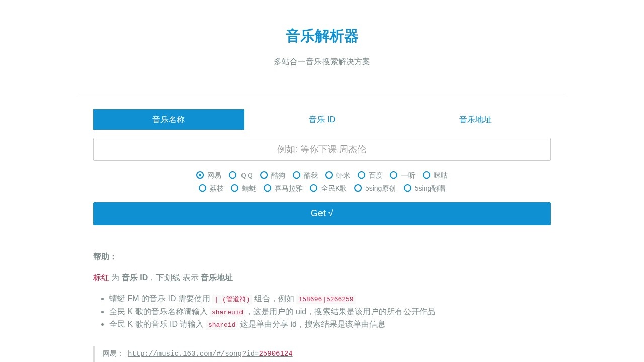Screen dimensions: 644x362
Task: Select the 喜马拉雅 music source
Action: coord(268,188)
